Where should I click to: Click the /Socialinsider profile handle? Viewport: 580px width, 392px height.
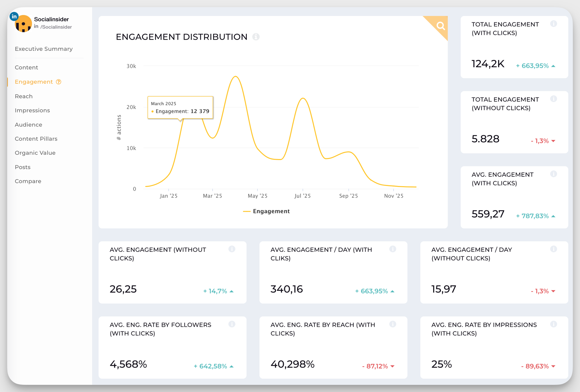[55, 27]
